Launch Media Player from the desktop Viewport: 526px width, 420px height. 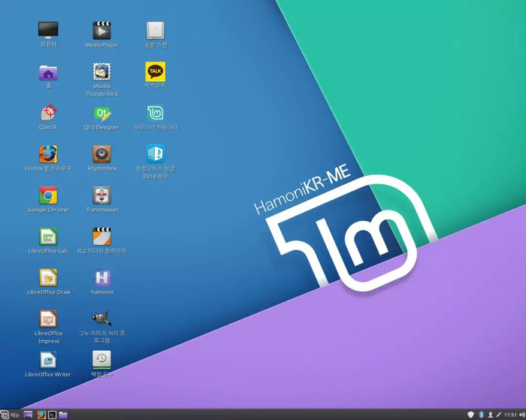coord(101,30)
